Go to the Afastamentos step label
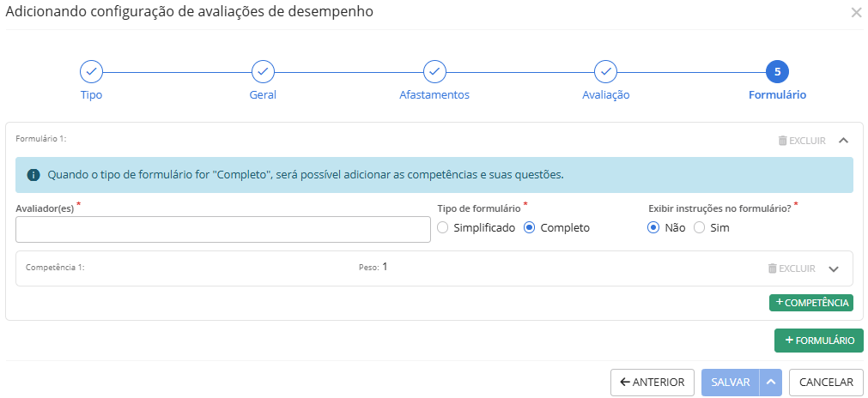This screenshot has height=398, width=868. (434, 95)
